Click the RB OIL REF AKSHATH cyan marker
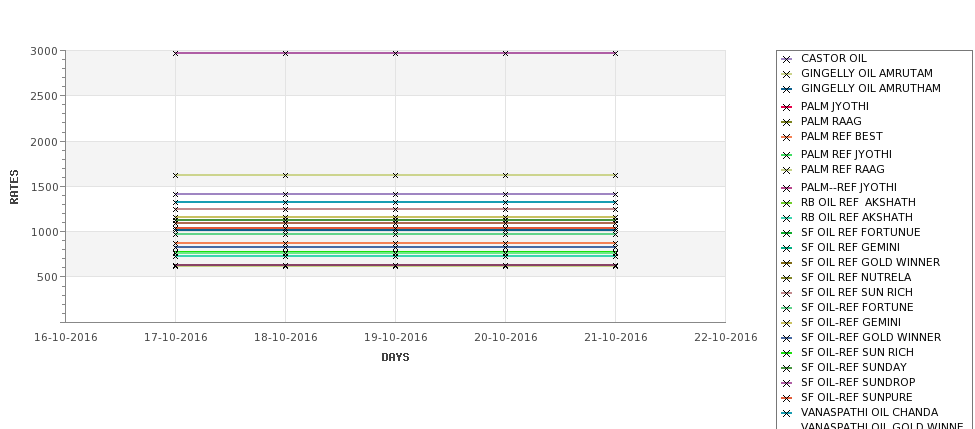The width and height of the screenshot is (975, 429). [x=786, y=218]
